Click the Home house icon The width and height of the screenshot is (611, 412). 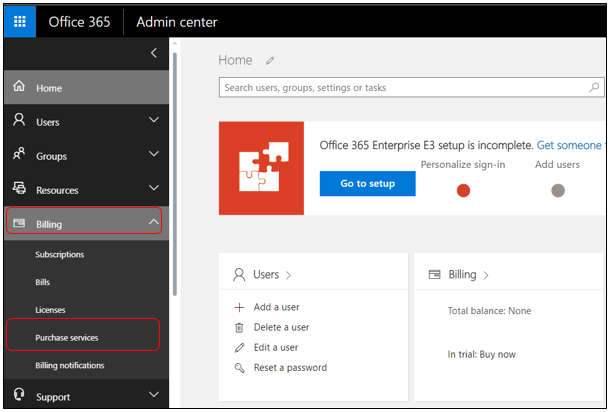[19, 86]
